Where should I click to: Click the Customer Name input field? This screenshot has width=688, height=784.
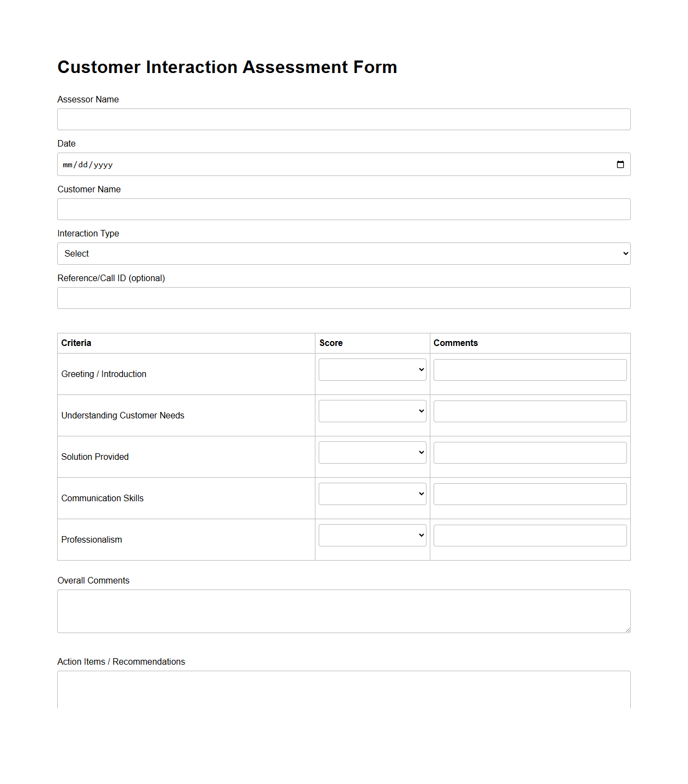tap(344, 209)
